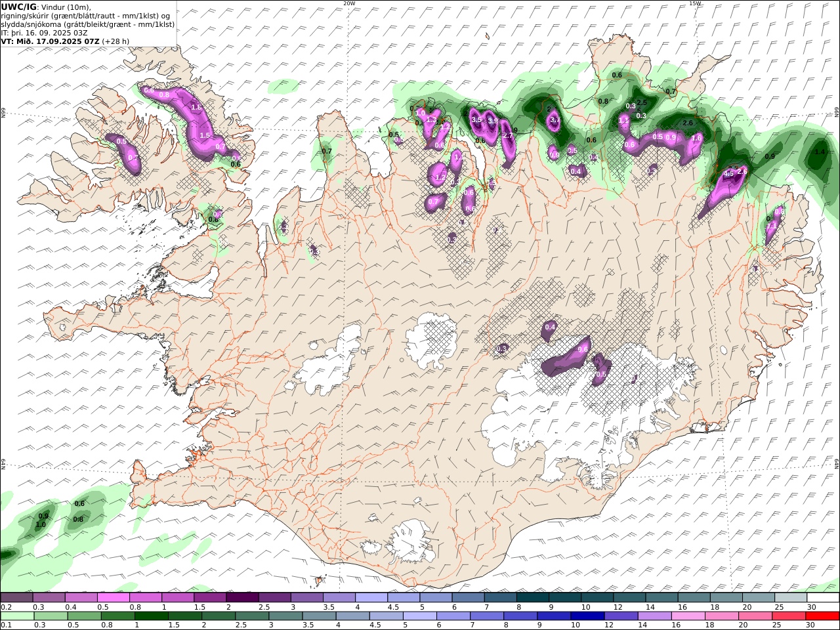
Task: Click the top legend swatch starting at 1.5
Action: coord(210,598)
